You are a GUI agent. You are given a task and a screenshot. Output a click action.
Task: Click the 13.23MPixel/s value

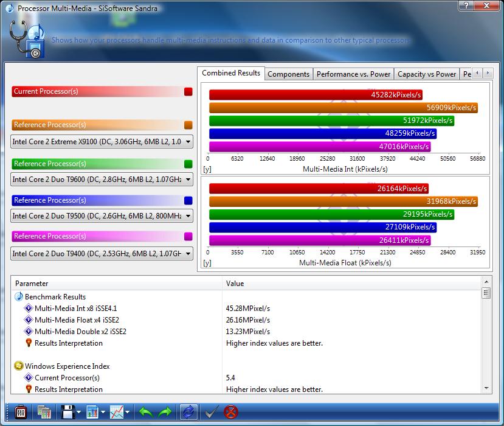[248, 332]
